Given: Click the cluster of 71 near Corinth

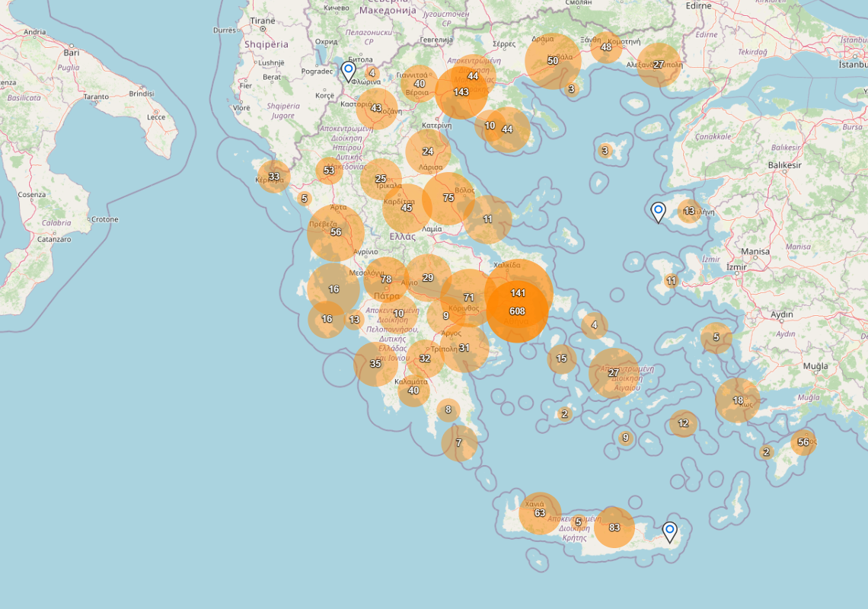Looking at the screenshot, I should 469,296.
